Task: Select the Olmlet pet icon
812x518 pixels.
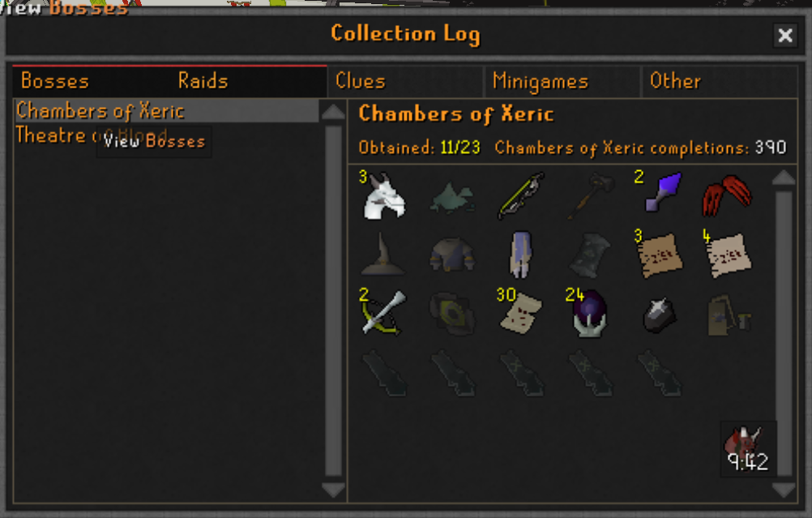Action: [384, 196]
